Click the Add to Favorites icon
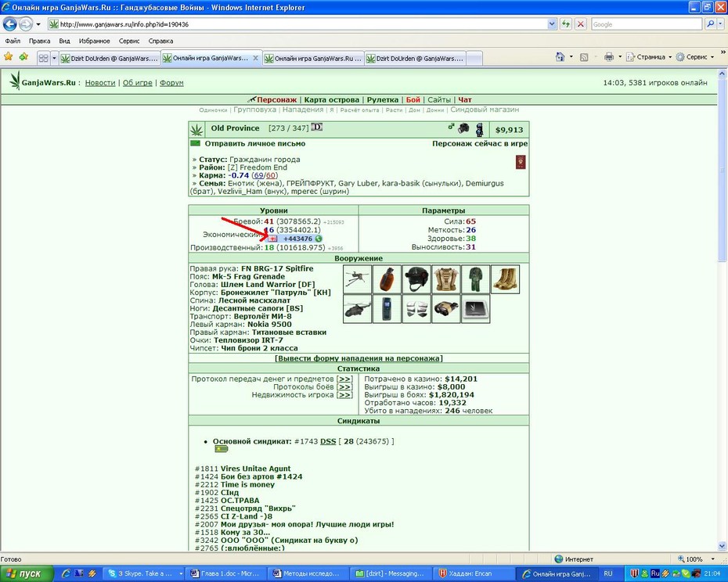 tap(23, 56)
